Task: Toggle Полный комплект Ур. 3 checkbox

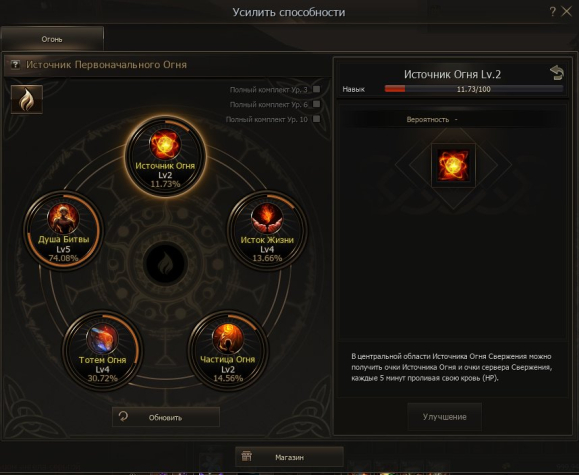Action: coord(316,89)
